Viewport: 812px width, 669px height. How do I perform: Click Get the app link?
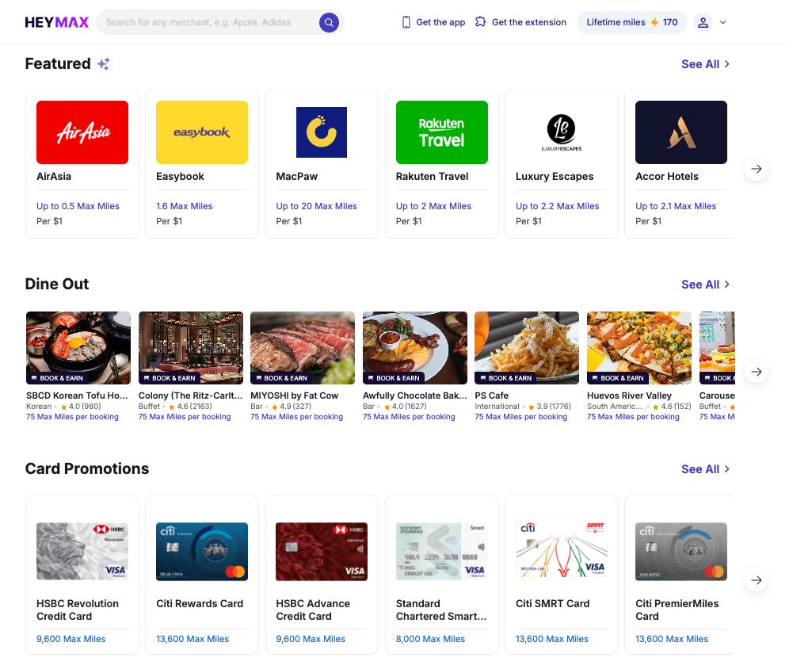point(433,22)
